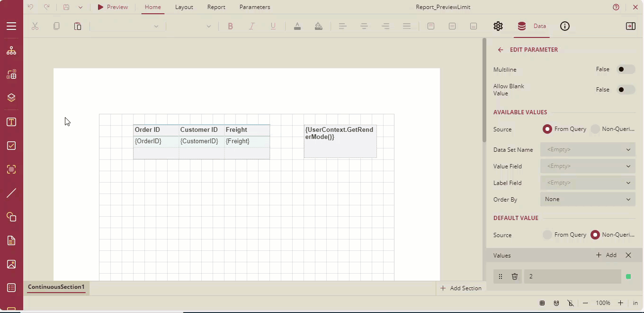Select the Line tool from the sidebar

click(11, 193)
